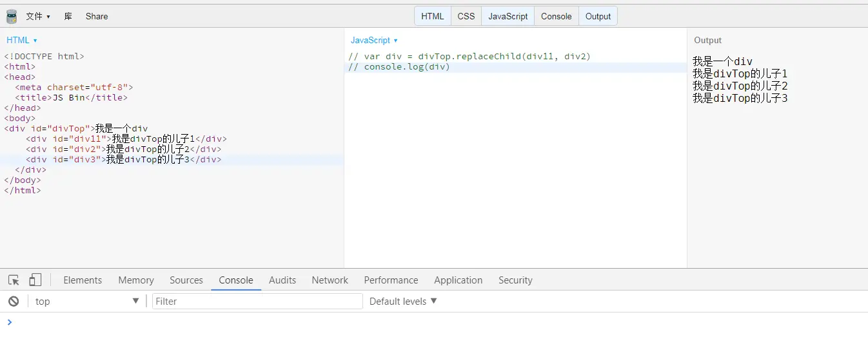Switch to the Audits devtools tab

(x=282, y=280)
